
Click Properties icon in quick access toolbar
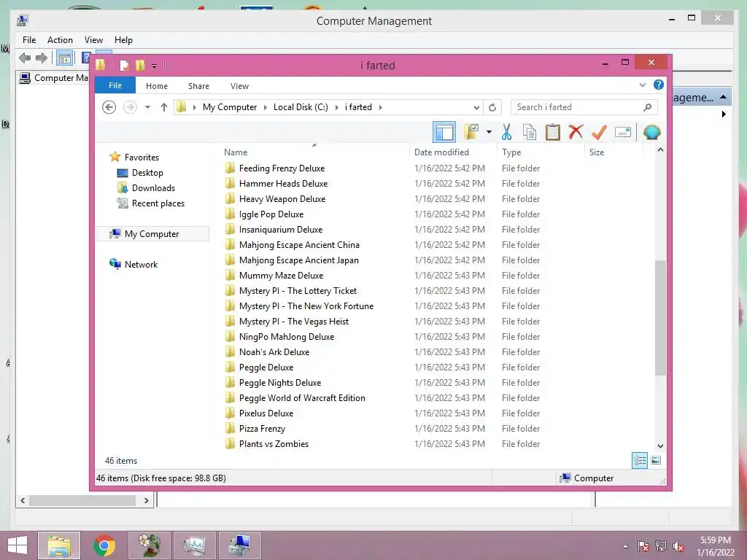point(124,65)
